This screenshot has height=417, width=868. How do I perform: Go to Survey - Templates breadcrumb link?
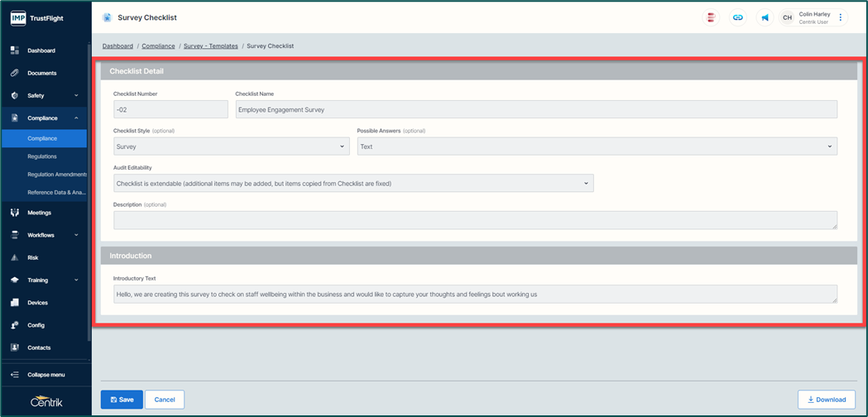click(209, 46)
